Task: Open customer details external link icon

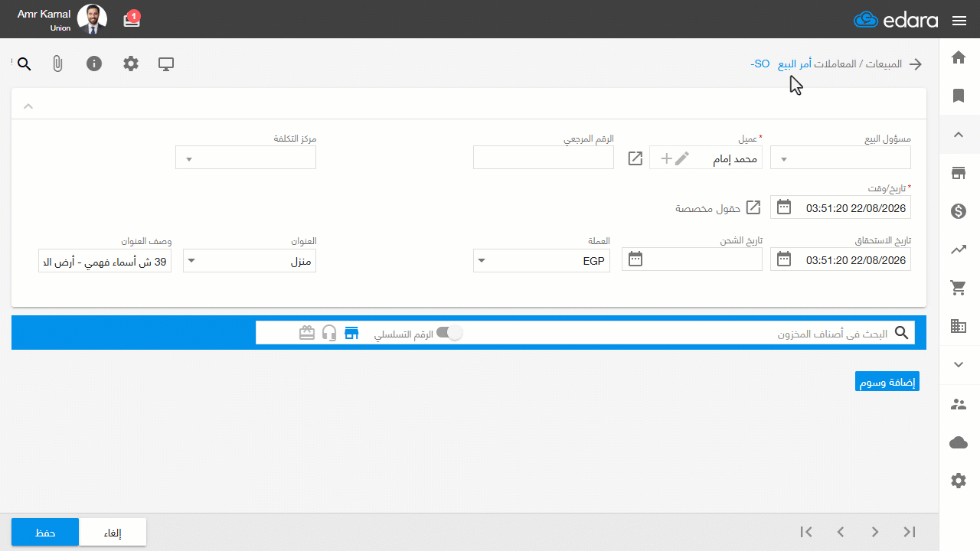Action: point(635,158)
